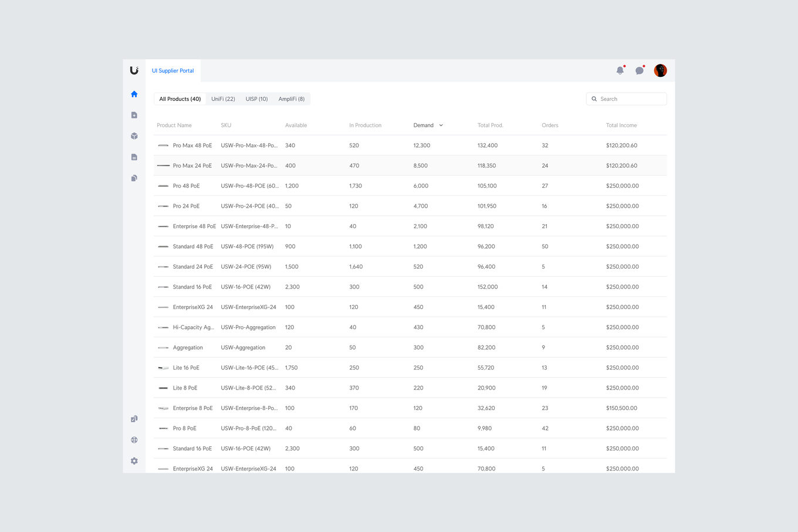Click the Standard 48 PoE product image

tap(163, 246)
